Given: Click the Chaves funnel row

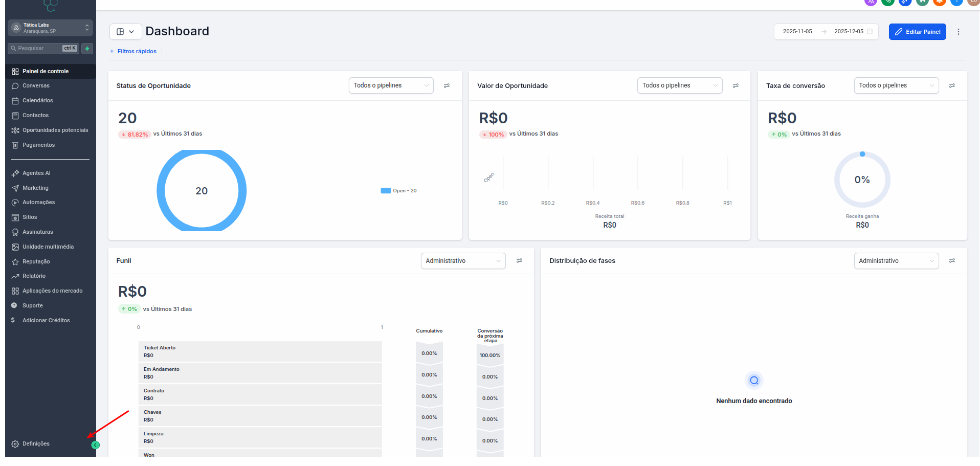Looking at the screenshot, I should [260, 416].
